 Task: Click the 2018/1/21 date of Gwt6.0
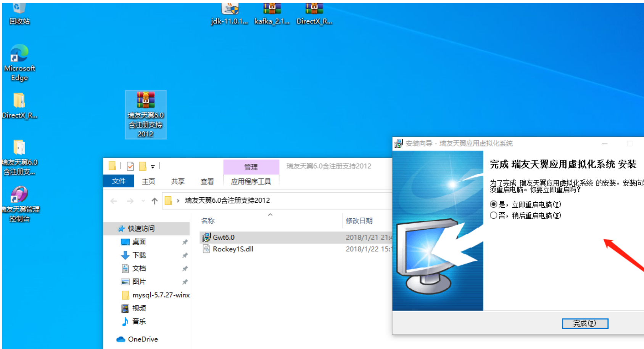pos(369,237)
